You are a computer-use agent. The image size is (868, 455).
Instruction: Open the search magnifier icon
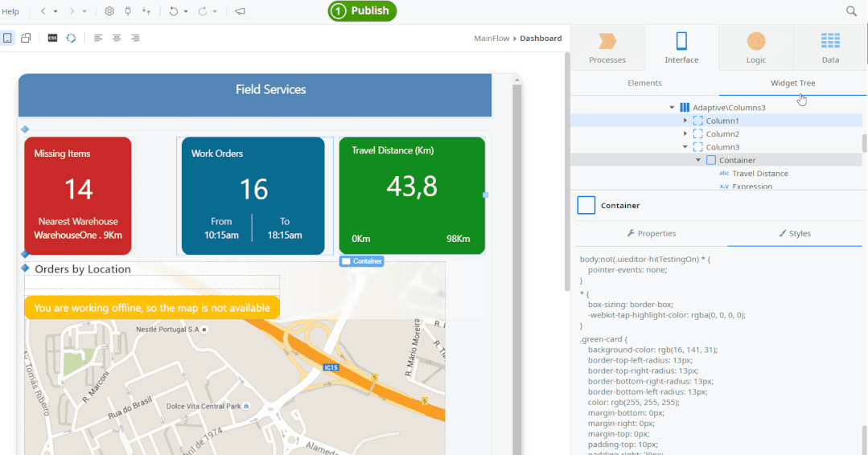point(851,11)
